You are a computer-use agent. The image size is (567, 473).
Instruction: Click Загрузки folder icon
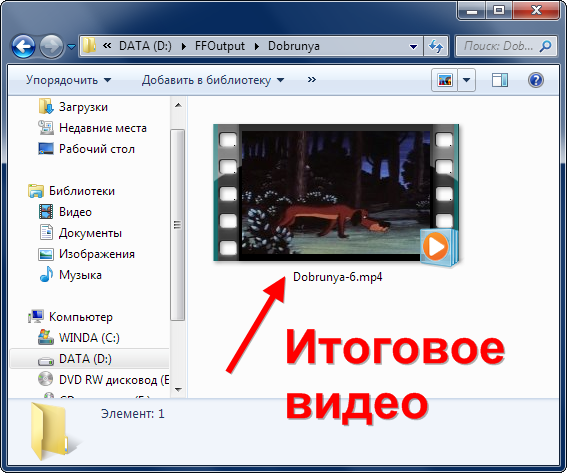tap(46, 107)
